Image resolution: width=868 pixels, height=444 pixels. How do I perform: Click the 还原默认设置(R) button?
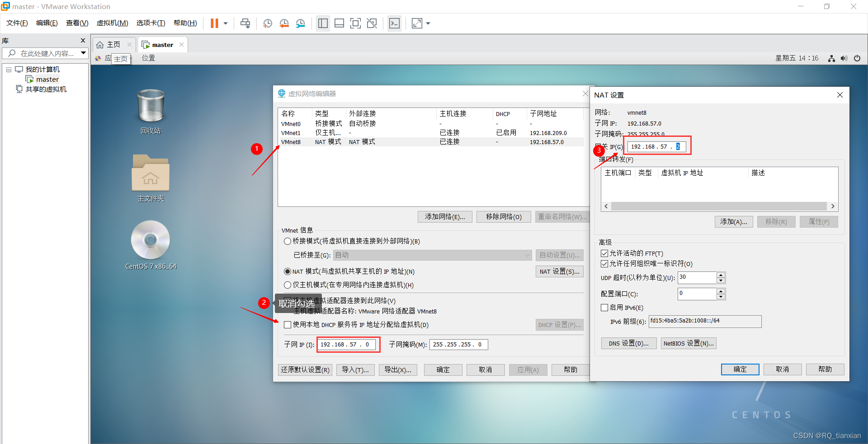[305, 370]
